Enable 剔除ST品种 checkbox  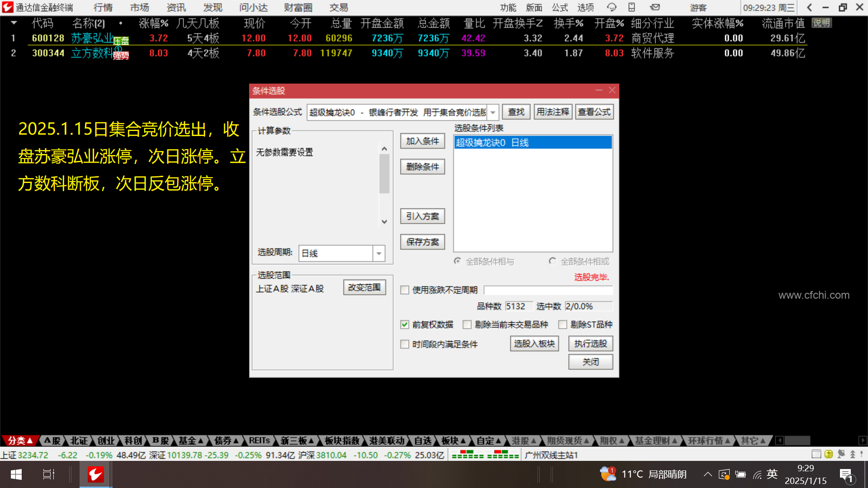tap(563, 324)
